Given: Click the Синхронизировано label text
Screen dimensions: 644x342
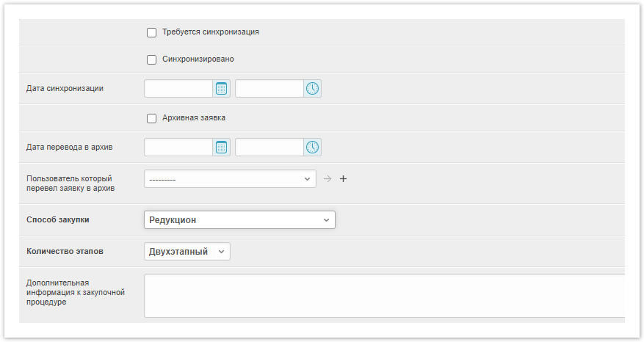Looking at the screenshot, I should coord(198,59).
